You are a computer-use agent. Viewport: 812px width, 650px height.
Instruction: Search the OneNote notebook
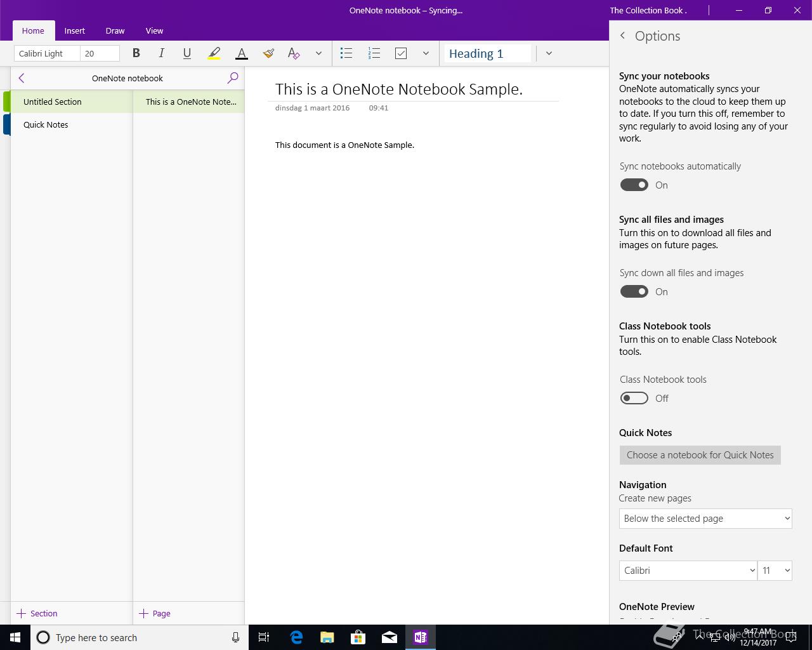point(233,78)
